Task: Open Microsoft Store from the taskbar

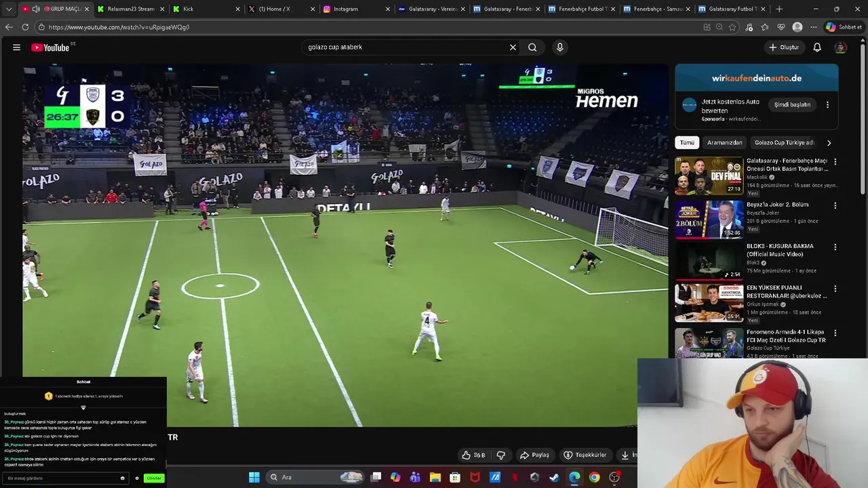Action: (455, 477)
